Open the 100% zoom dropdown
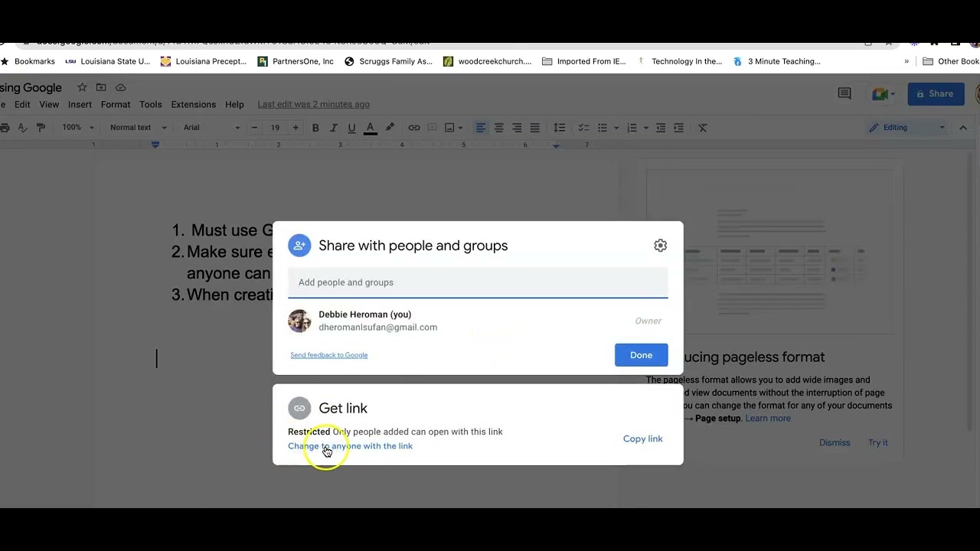 pyautogui.click(x=78, y=128)
